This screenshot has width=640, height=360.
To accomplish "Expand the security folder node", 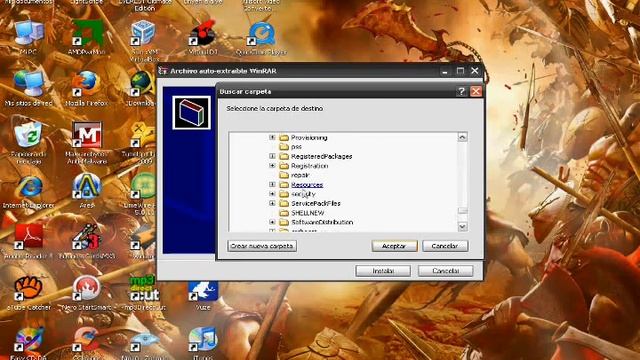I will coord(272,194).
